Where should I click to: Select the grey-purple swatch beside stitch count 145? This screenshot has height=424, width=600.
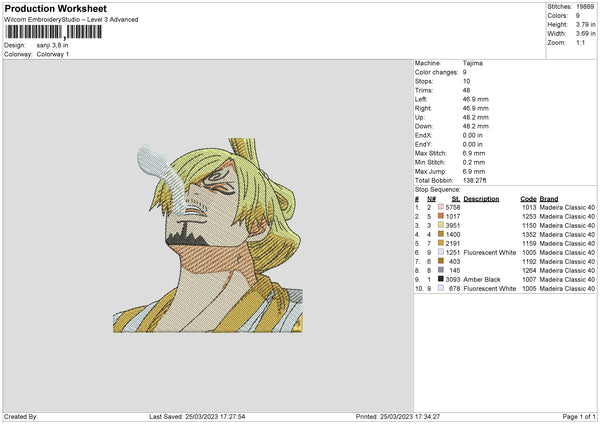[441, 270]
